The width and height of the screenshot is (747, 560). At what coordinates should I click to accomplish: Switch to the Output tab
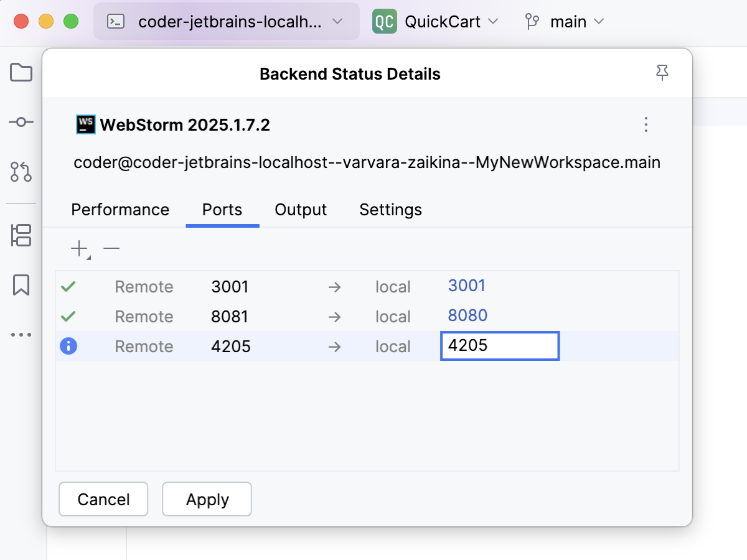point(301,210)
